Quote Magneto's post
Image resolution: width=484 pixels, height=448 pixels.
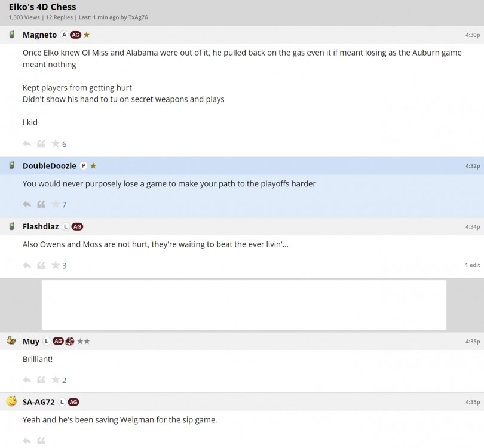coord(41,143)
